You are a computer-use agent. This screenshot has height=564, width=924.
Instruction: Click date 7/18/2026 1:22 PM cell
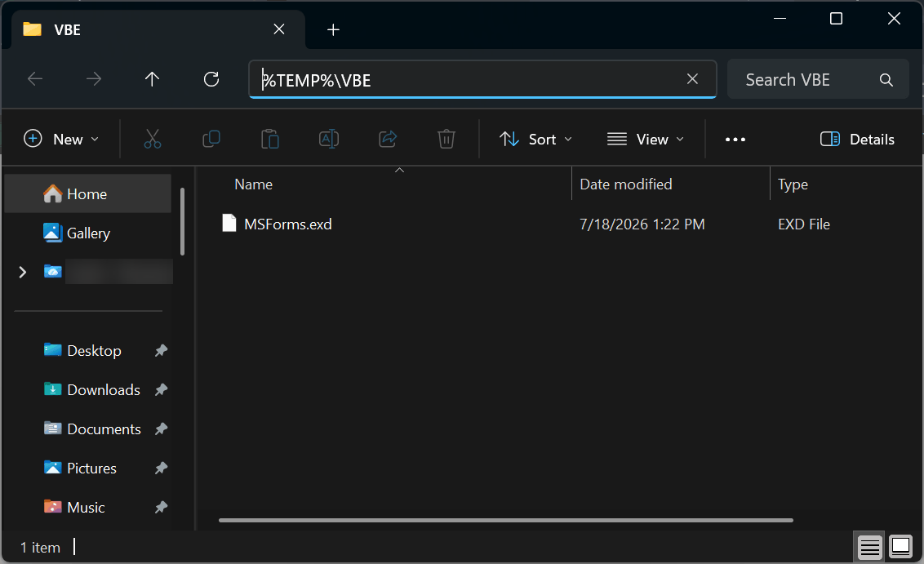coord(642,224)
